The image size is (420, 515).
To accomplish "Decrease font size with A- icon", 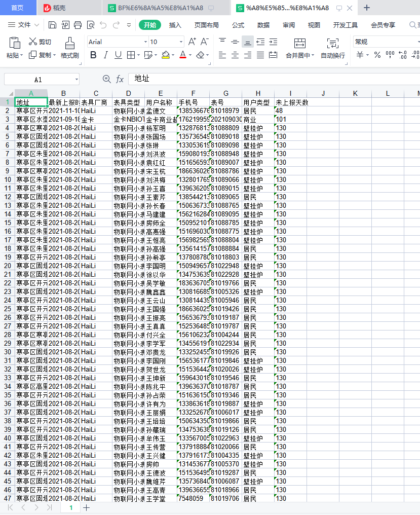I will 205,42.
